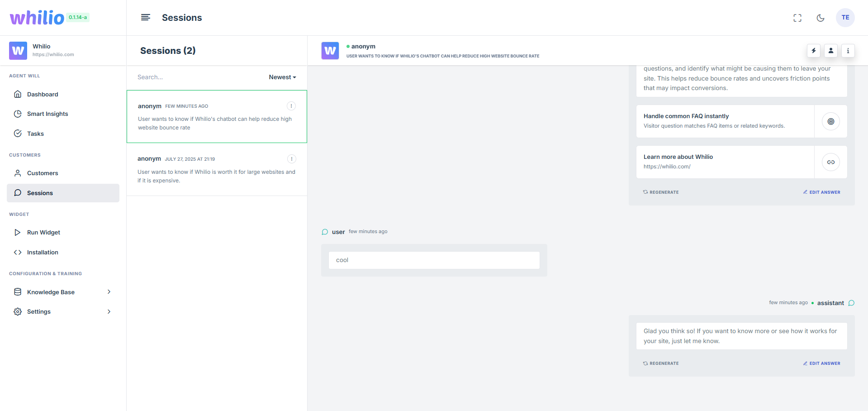Click the chat header W avatar

point(330,51)
